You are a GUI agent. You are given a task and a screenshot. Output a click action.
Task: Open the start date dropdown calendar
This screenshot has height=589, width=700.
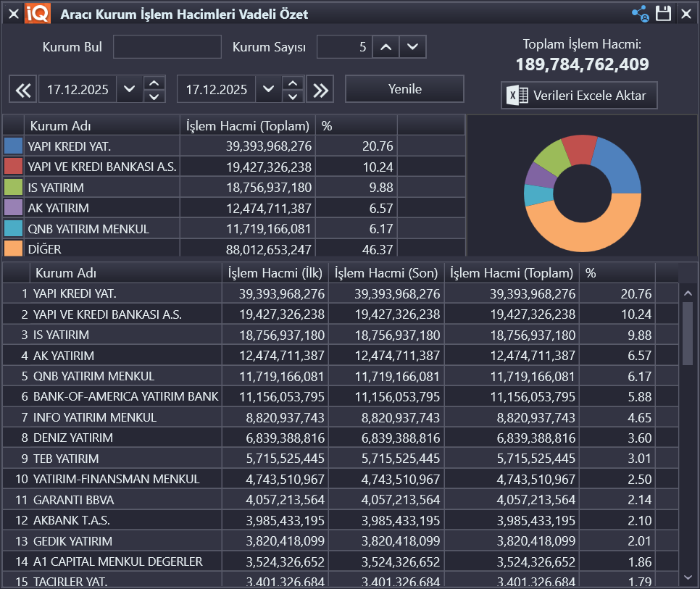click(x=130, y=90)
